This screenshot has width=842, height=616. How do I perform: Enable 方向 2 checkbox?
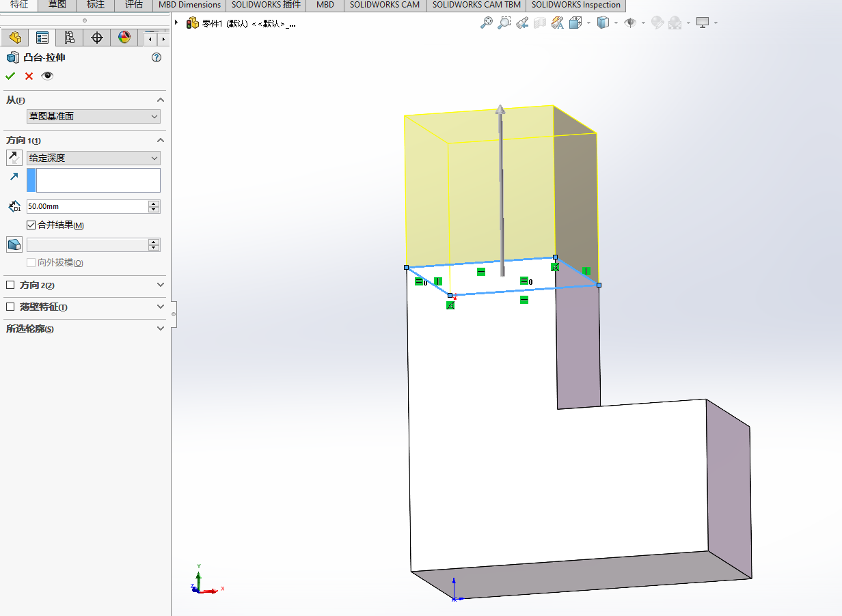10,285
